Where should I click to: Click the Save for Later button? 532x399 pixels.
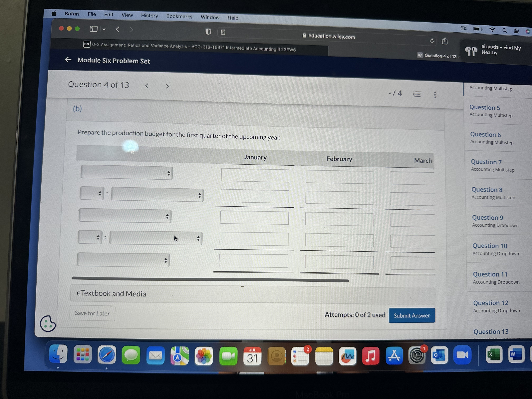click(92, 313)
